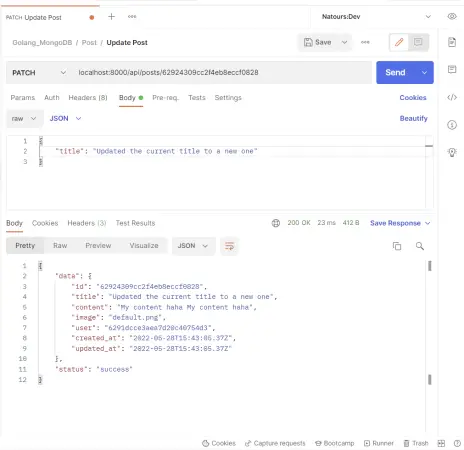Click the network globe icon beside status

click(x=276, y=223)
